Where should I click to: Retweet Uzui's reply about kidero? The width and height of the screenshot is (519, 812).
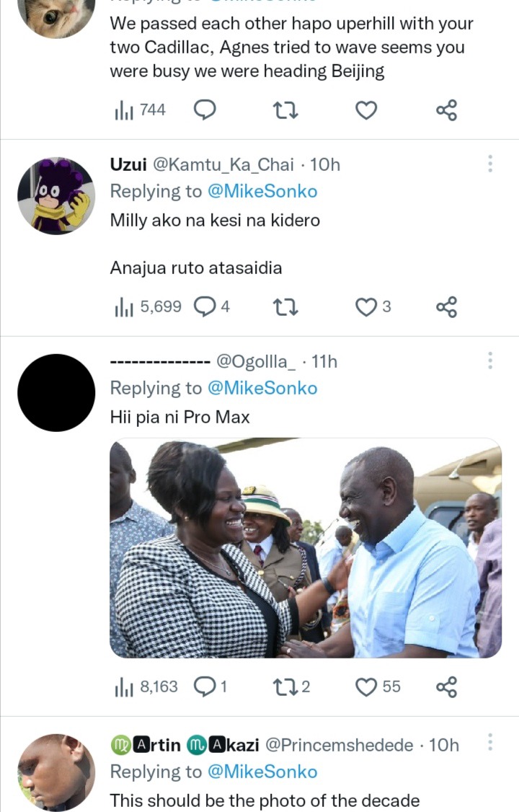point(286,307)
